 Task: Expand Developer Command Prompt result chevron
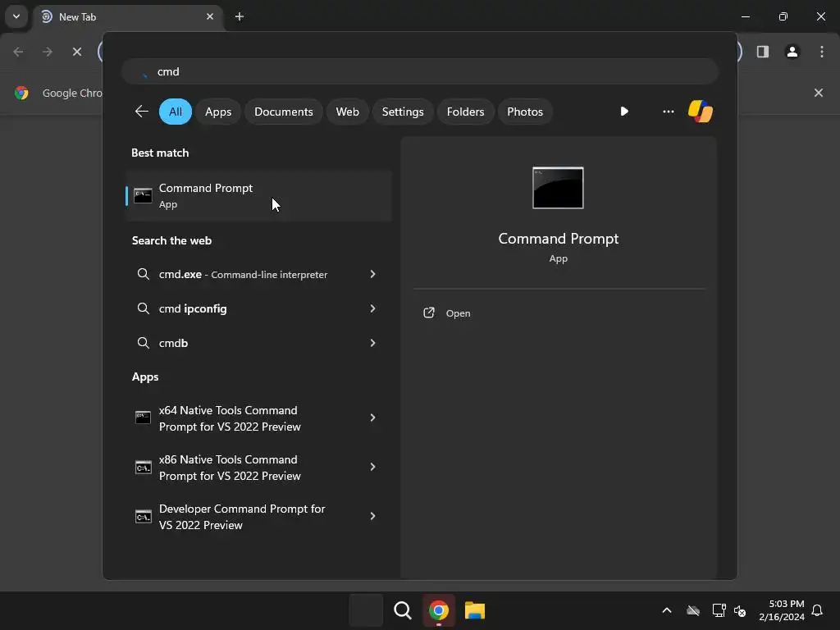click(x=373, y=516)
